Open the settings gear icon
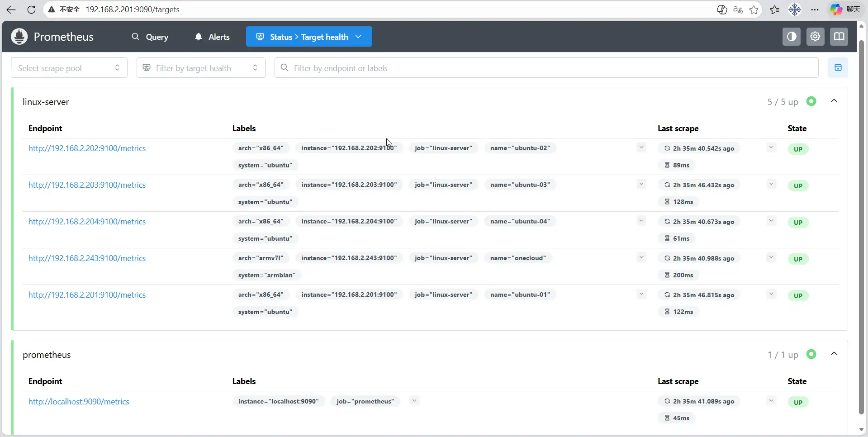This screenshot has width=868, height=437. 815,37
